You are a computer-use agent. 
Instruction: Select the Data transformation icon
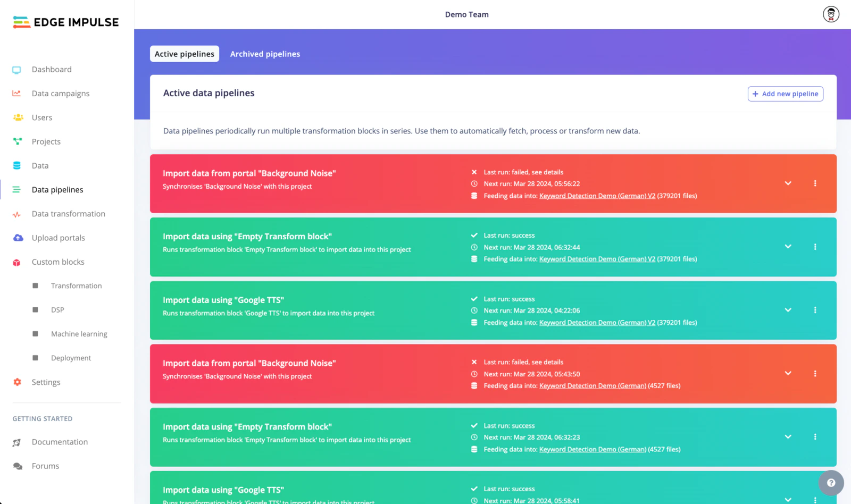pos(16,214)
